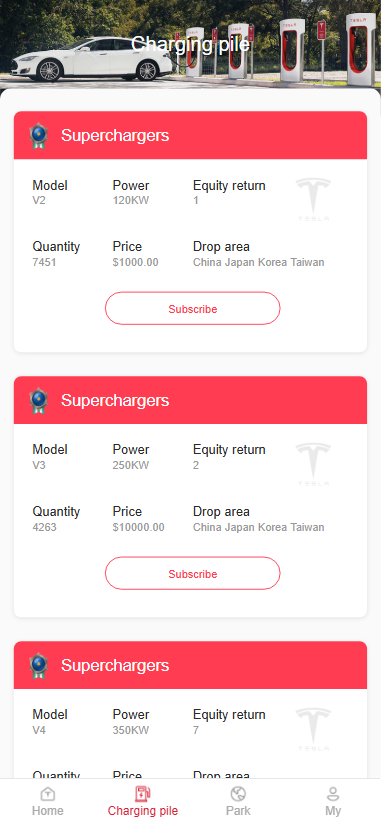Click the Tesla logo in the V3 card

point(313,465)
